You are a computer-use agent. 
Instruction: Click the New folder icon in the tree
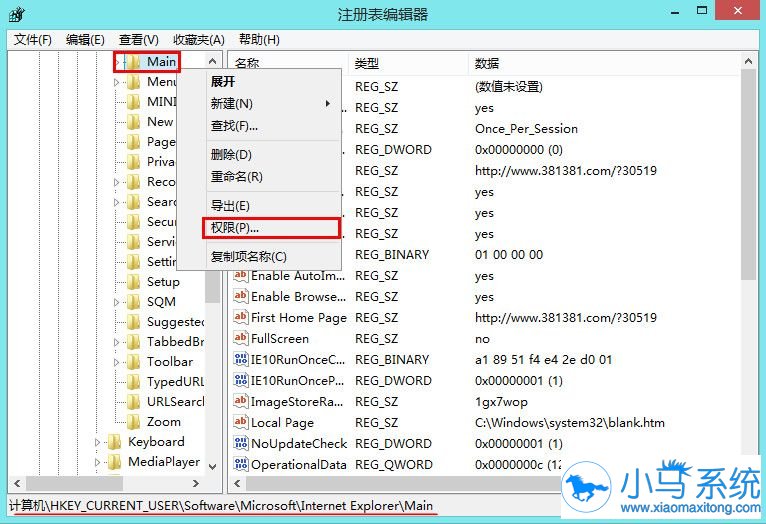coord(133,122)
